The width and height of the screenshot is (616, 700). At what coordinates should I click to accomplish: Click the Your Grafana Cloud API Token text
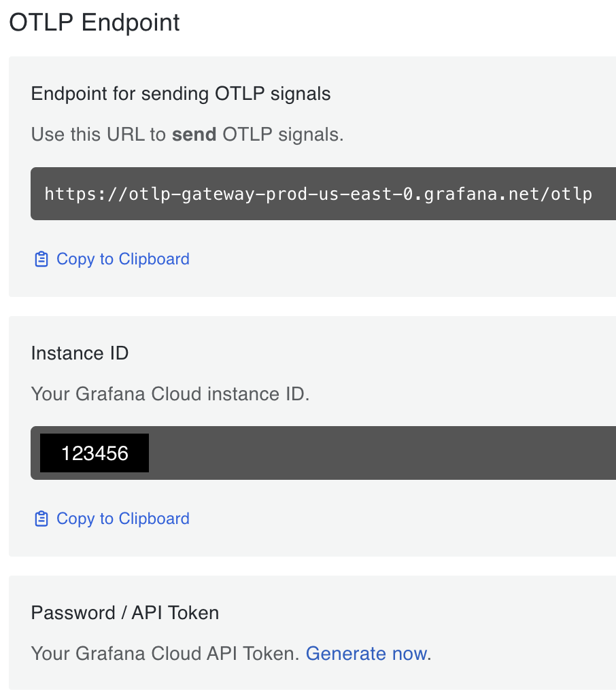165,654
